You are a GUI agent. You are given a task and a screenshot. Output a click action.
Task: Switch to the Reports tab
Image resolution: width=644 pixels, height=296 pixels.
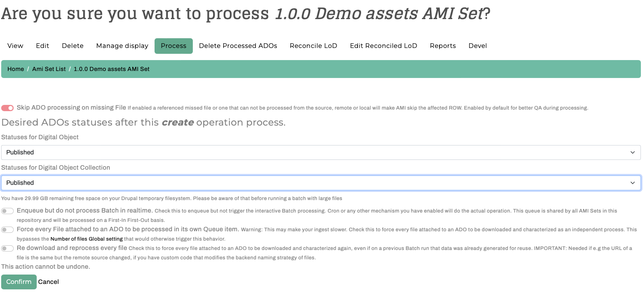[443, 46]
